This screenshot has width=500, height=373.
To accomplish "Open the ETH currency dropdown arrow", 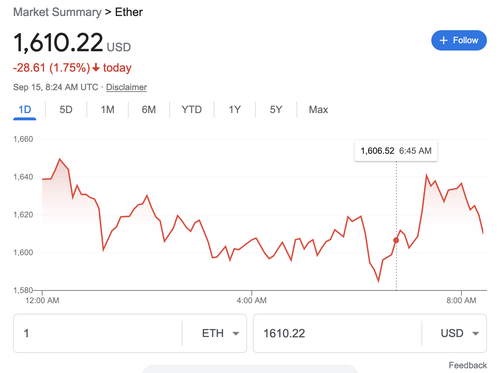I will pyautogui.click(x=236, y=333).
